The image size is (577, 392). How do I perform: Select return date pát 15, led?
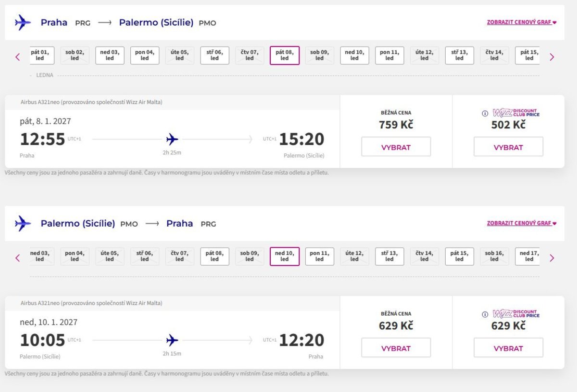point(459,256)
